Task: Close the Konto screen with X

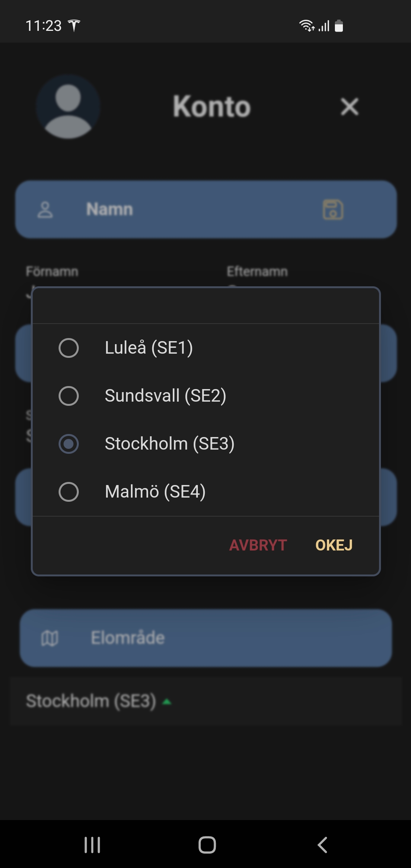Action: click(350, 107)
